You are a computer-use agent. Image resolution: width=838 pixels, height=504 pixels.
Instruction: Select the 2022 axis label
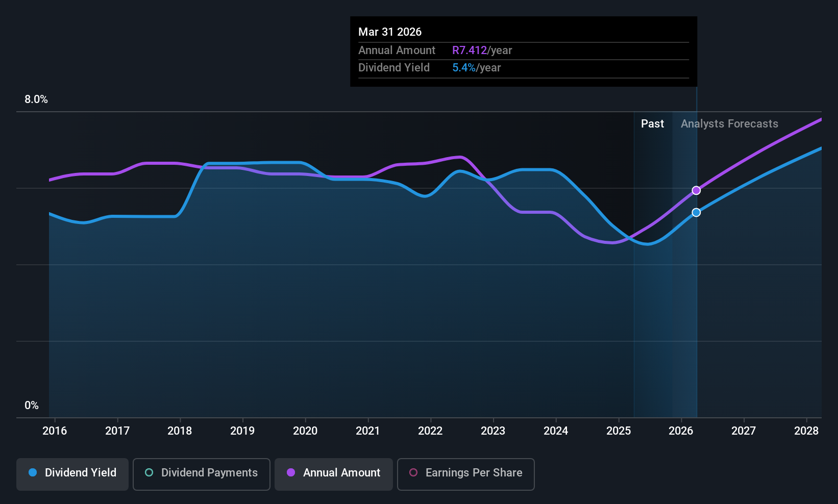pos(430,431)
